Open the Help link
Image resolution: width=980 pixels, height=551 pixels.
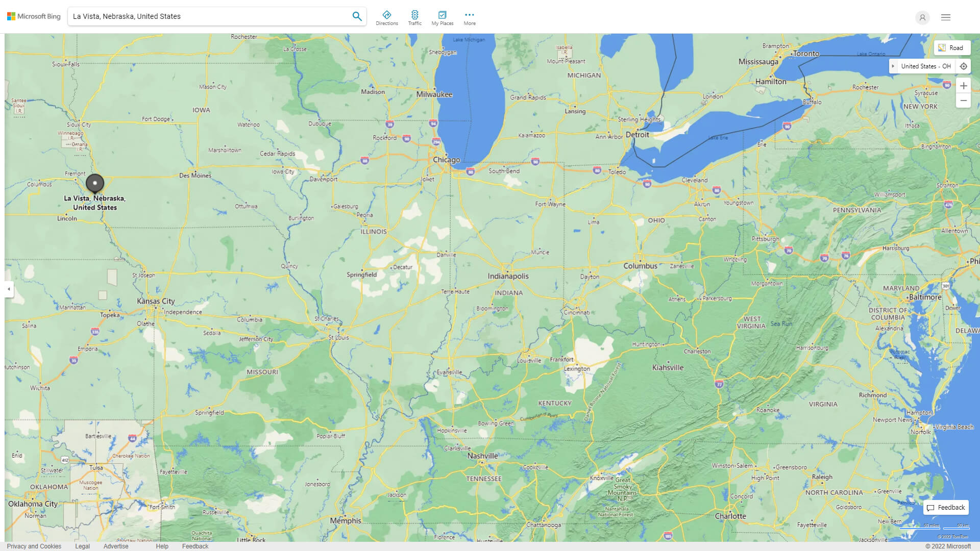point(162,546)
